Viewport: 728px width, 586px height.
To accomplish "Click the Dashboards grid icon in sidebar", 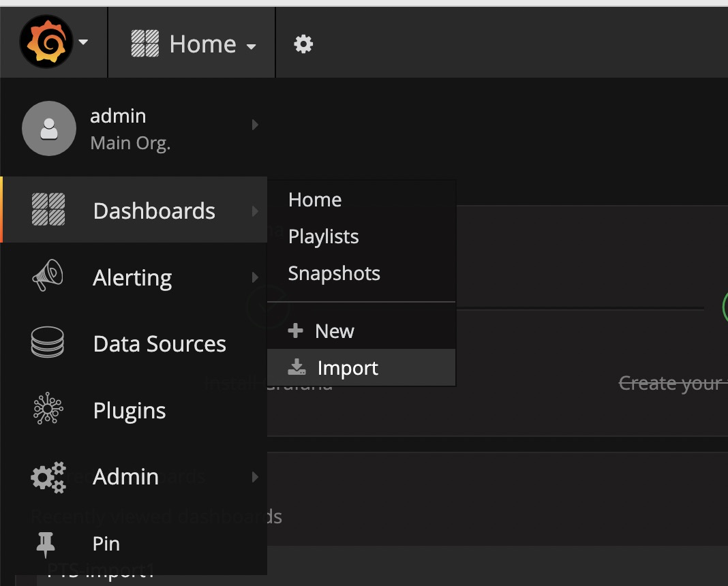I will (x=48, y=210).
